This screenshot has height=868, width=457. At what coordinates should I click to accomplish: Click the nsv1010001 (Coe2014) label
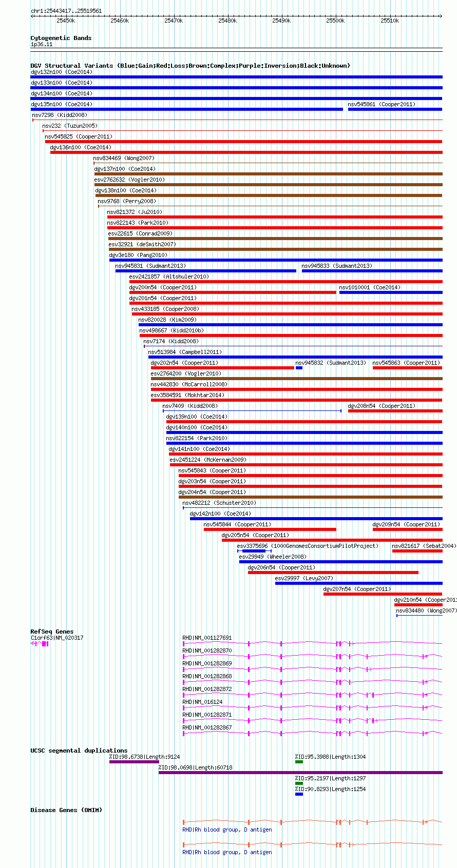(x=370, y=287)
